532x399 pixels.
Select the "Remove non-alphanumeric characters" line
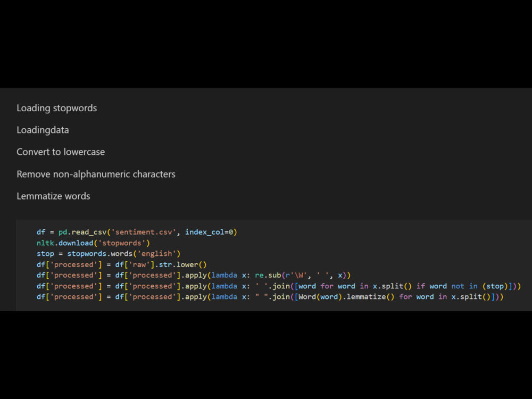(x=96, y=174)
